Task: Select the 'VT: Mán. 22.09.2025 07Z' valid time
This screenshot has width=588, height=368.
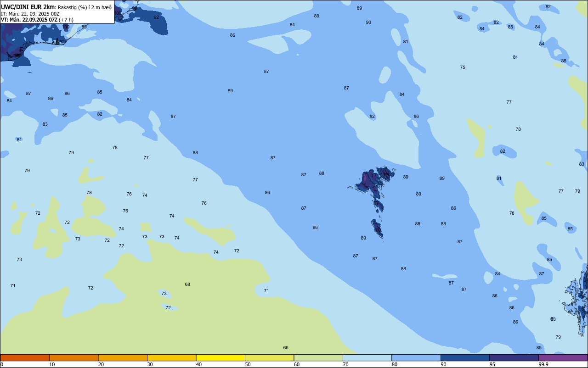Action: click(29, 20)
